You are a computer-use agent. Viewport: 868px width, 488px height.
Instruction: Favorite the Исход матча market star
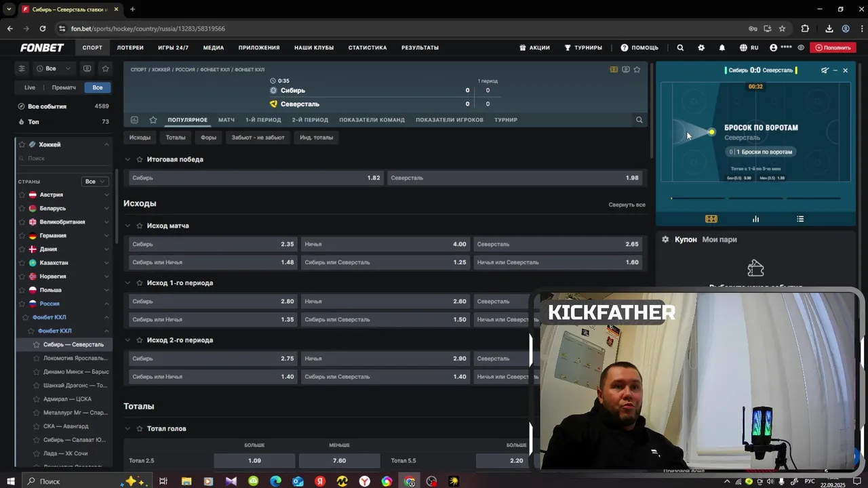tap(140, 226)
